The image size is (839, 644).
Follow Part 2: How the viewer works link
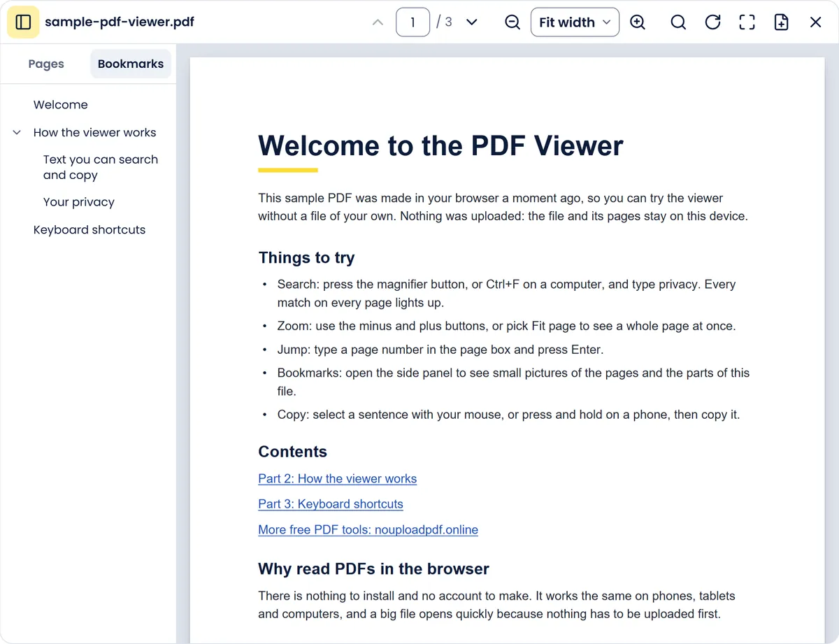coord(338,479)
